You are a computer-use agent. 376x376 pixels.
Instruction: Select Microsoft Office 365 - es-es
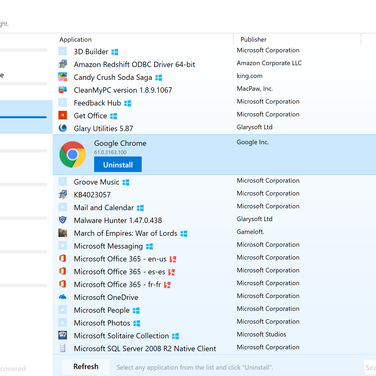pos(119,272)
